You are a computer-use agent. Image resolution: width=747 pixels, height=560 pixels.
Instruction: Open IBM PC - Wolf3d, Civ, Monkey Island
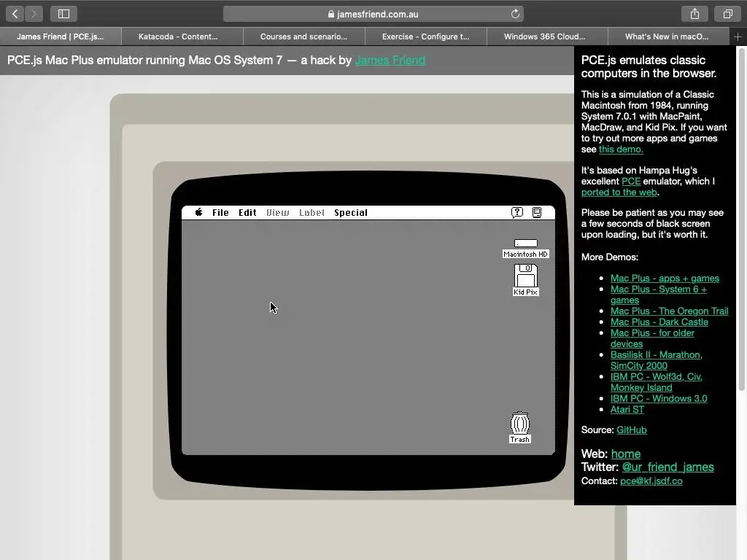(656, 382)
